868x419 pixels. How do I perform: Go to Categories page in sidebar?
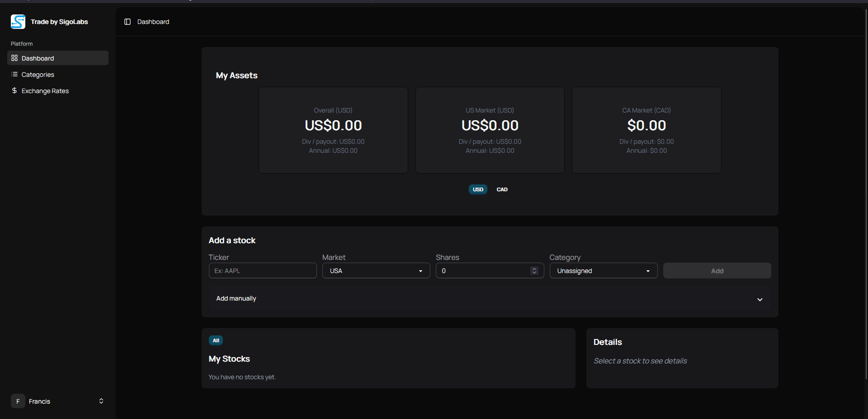point(38,75)
